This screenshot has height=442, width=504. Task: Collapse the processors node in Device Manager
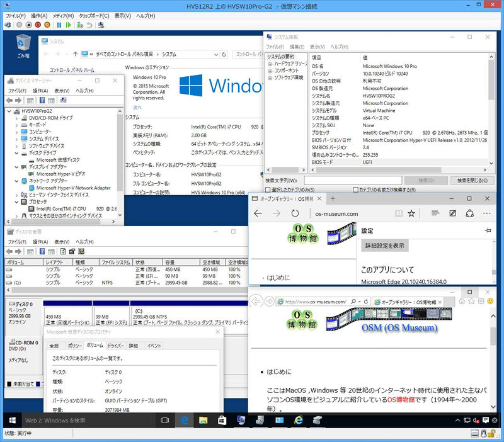(x=16, y=202)
